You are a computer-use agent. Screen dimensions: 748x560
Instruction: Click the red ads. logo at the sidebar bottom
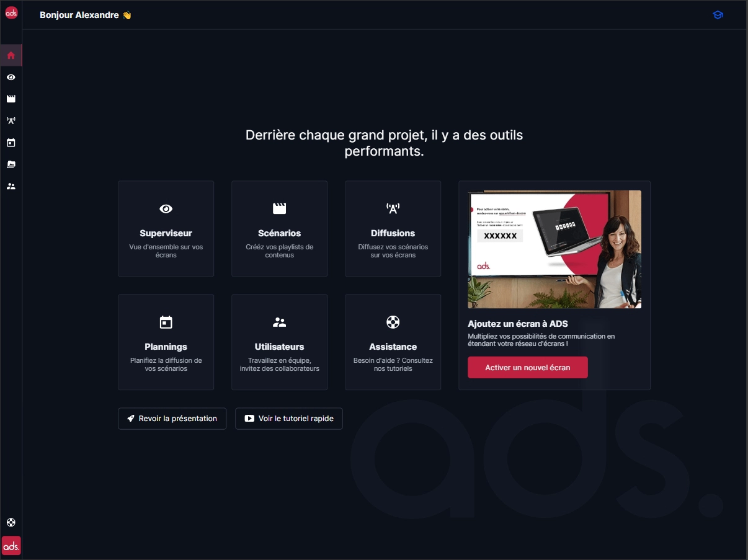point(11,545)
